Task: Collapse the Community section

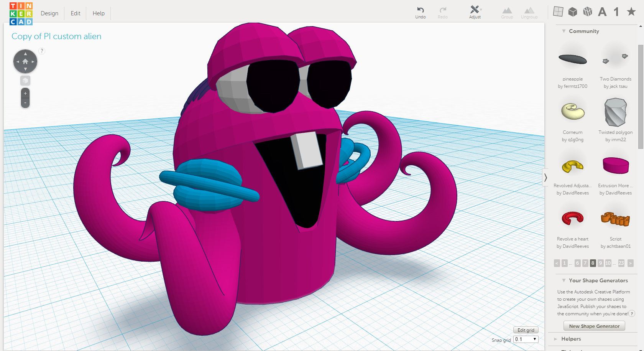Action: (x=563, y=31)
